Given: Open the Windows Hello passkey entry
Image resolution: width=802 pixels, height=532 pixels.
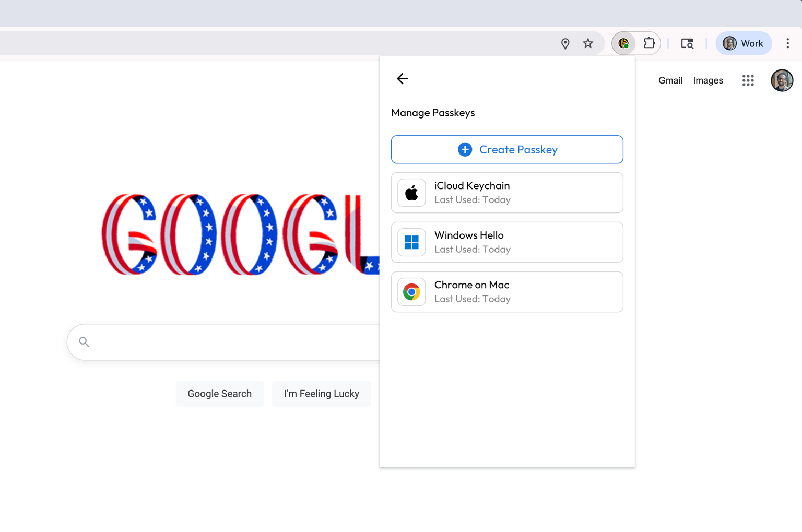Looking at the screenshot, I should tap(507, 242).
